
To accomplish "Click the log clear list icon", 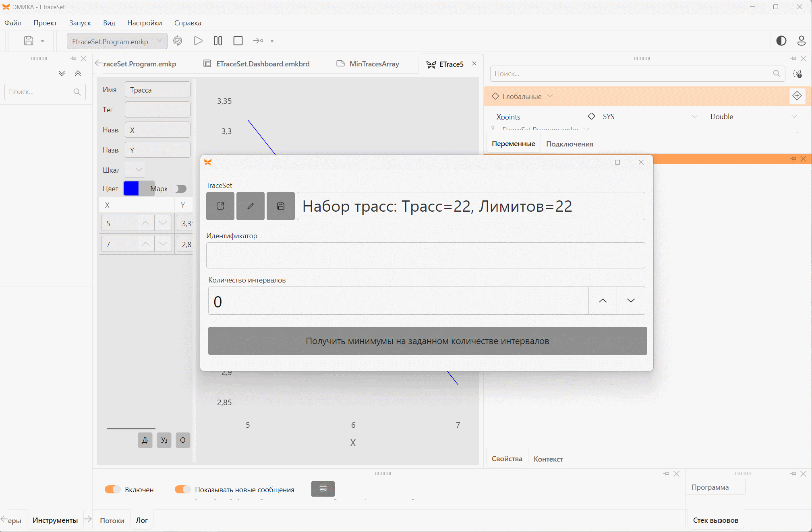I will (x=323, y=489).
